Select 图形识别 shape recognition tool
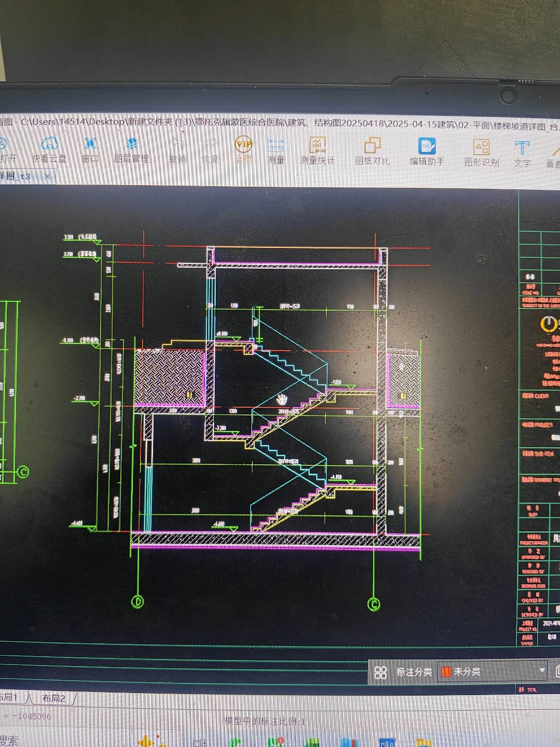 [481, 153]
